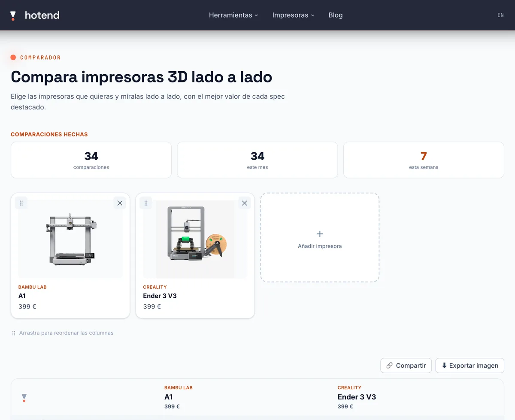This screenshot has height=420, width=515.
Task: Remove the Ender 3 V3 card
Action: click(245, 203)
